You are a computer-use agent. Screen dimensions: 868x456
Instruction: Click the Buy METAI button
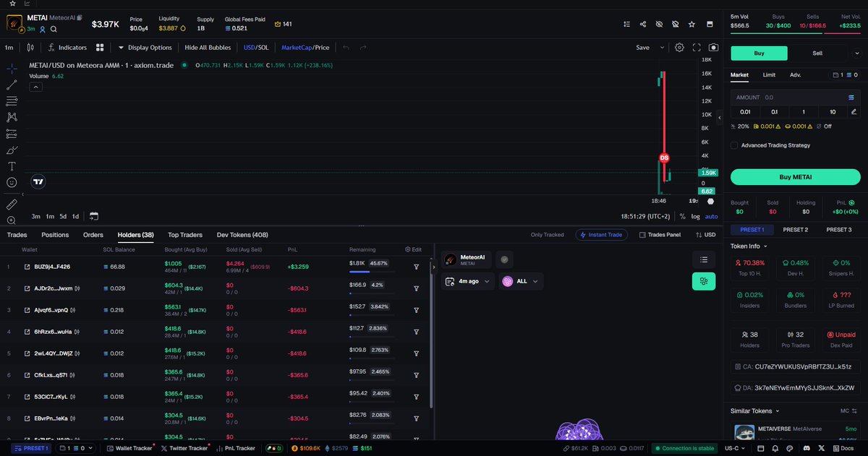coord(796,176)
